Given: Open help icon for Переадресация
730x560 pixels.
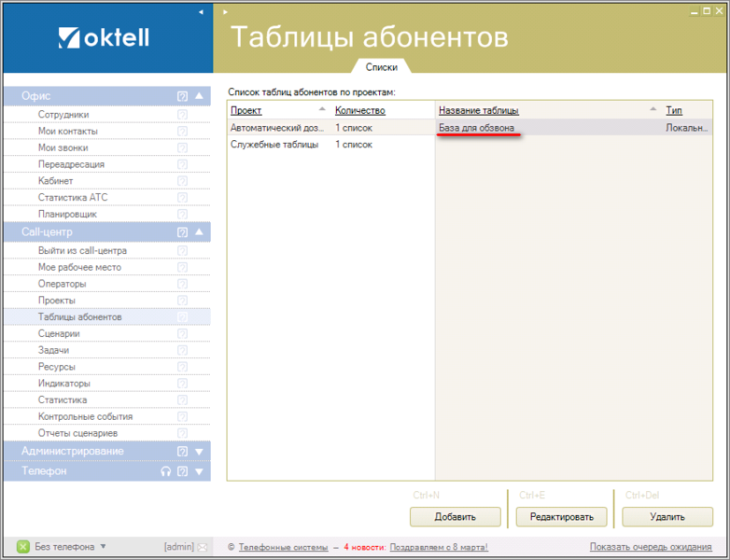Looking at the screenshot, I should click(183, 164).
